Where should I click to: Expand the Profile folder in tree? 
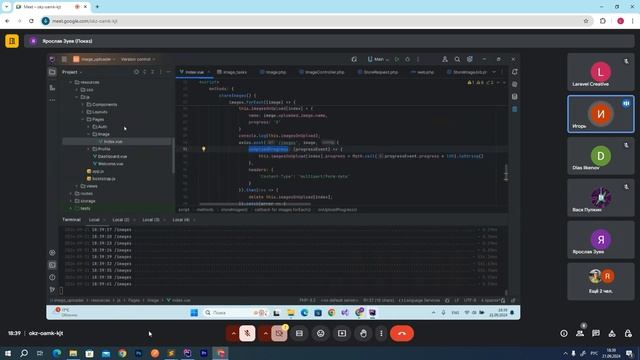[x=89, y=149]
